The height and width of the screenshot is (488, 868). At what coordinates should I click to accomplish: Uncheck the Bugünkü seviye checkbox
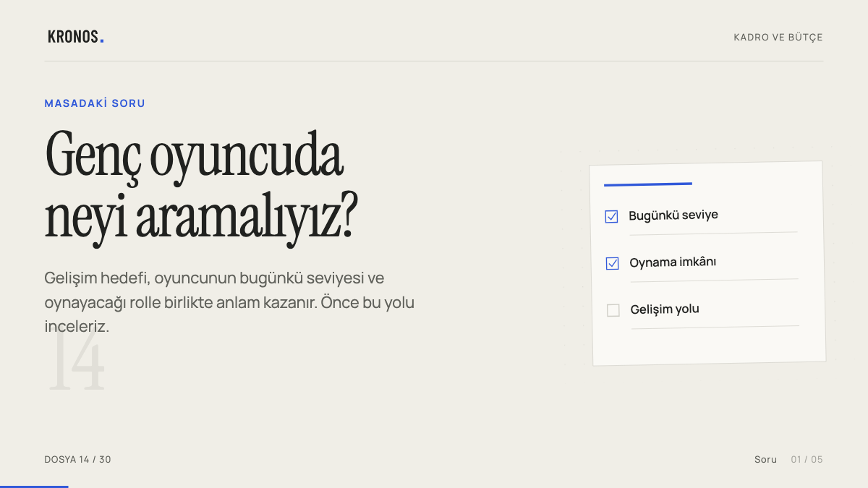pyautogui.click(x=611, y=216)
